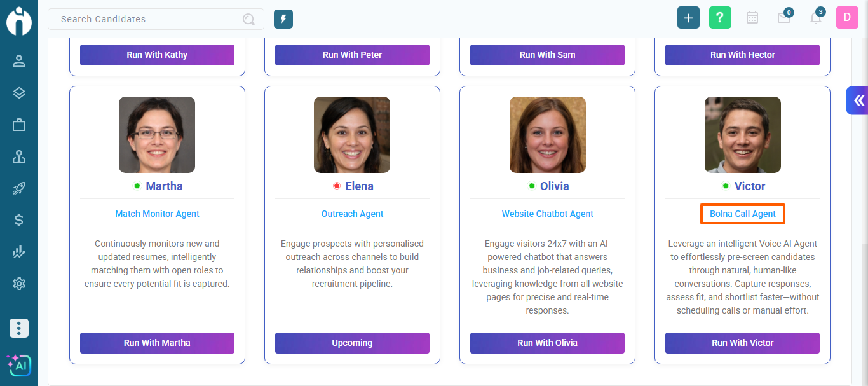Open the Website Chatbot Agent link
The image size is (868, 386).
coord(547,214)
